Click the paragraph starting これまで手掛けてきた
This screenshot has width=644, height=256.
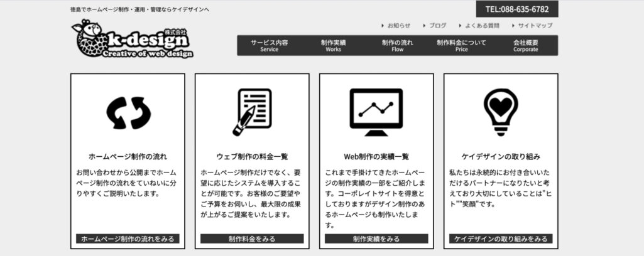pos(376,199)
